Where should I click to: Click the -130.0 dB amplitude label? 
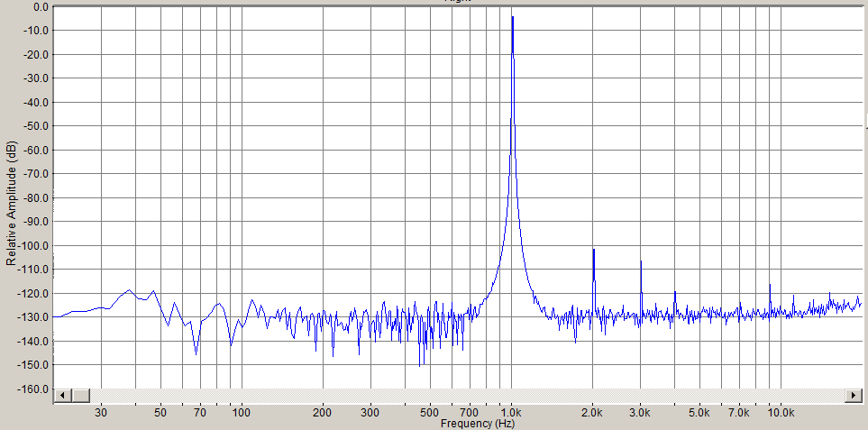pos(34,317)
